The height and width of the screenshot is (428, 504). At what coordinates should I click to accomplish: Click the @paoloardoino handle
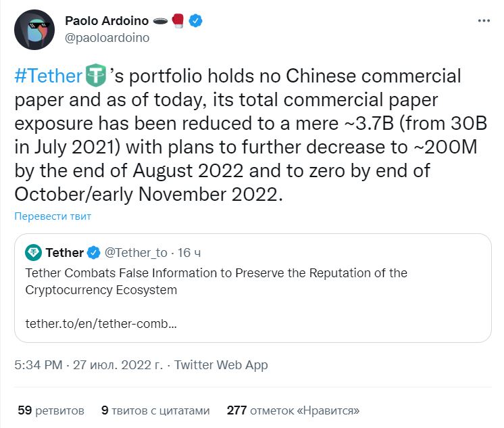(x=107, y=38)
